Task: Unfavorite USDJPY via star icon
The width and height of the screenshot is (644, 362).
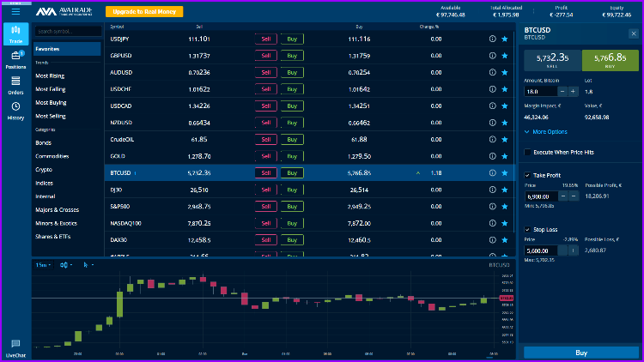Action: click(505, 39)
